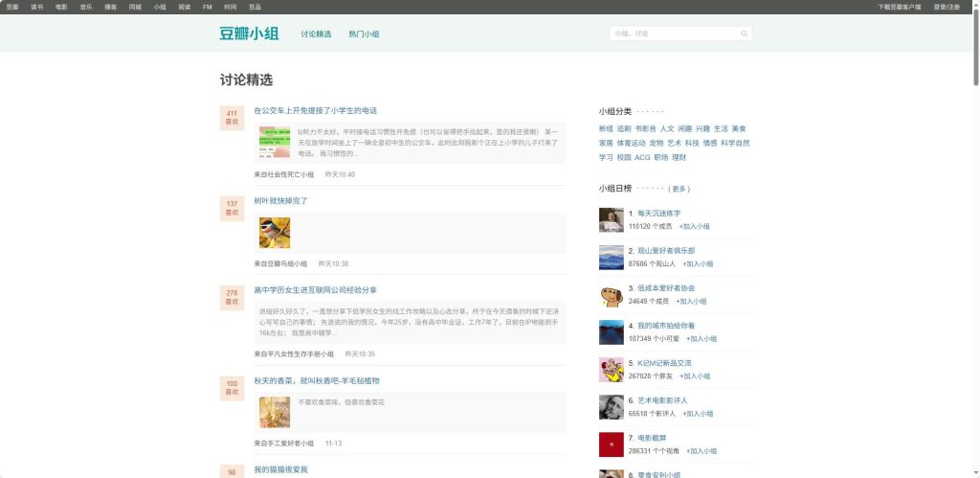
Task: Select 书影音 group category
Action: point(646,129)
